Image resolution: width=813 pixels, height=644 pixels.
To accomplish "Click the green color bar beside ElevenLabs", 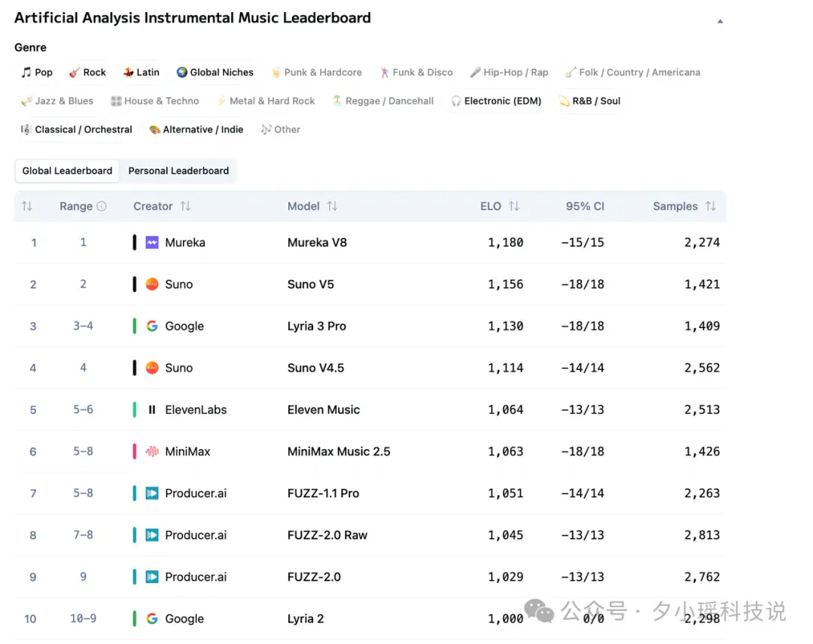I will tap(134, 410).
